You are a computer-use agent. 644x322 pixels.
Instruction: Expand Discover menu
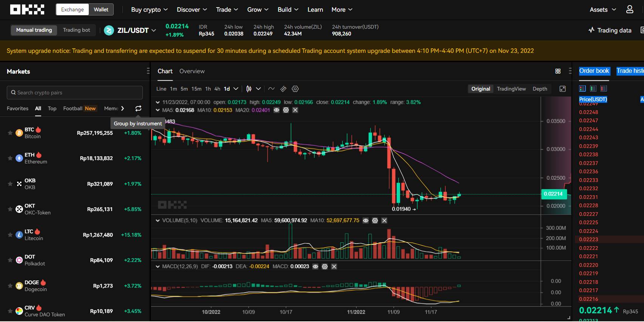point(192,9)
